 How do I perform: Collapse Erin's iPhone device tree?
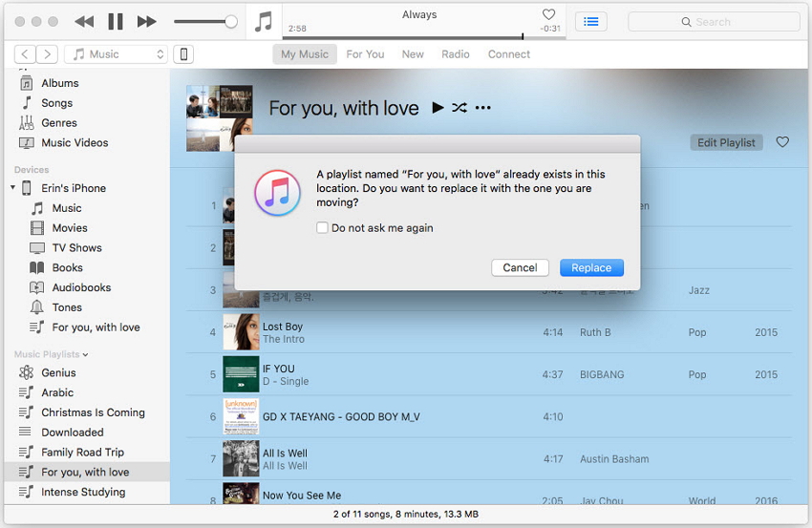point(13,188)
